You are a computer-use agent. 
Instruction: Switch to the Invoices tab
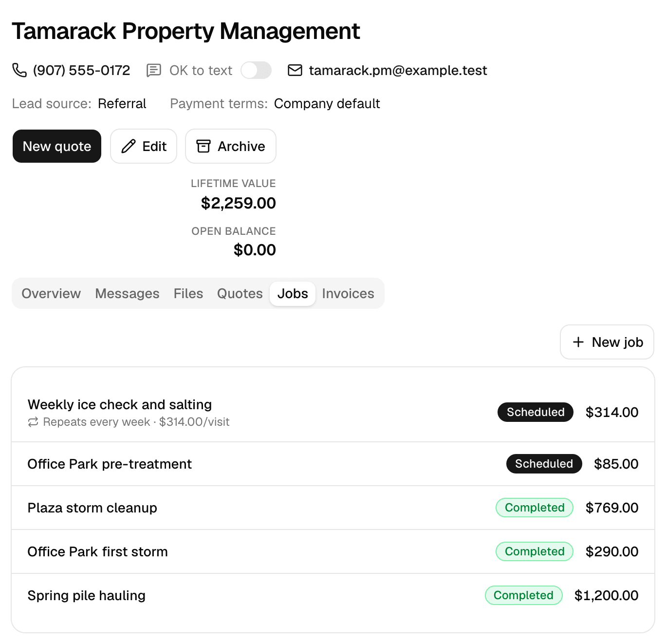pyautogui.click(x=348, y=293)
